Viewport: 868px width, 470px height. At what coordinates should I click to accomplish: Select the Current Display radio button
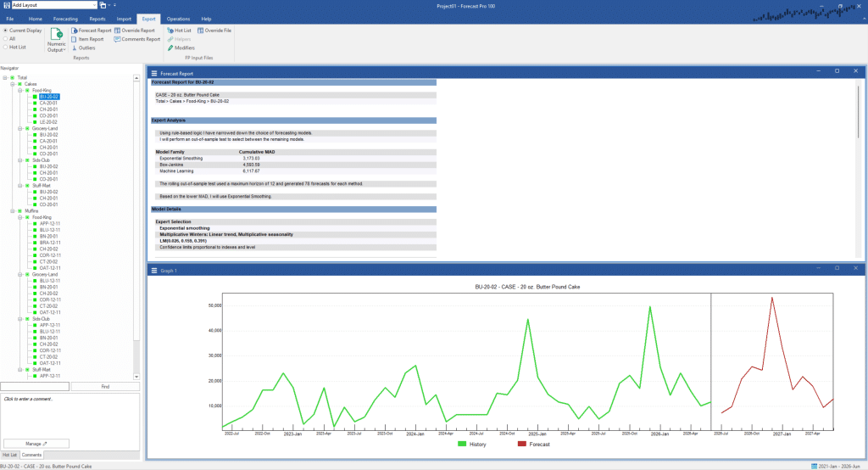pyautogui.click(x=5, y=31)
